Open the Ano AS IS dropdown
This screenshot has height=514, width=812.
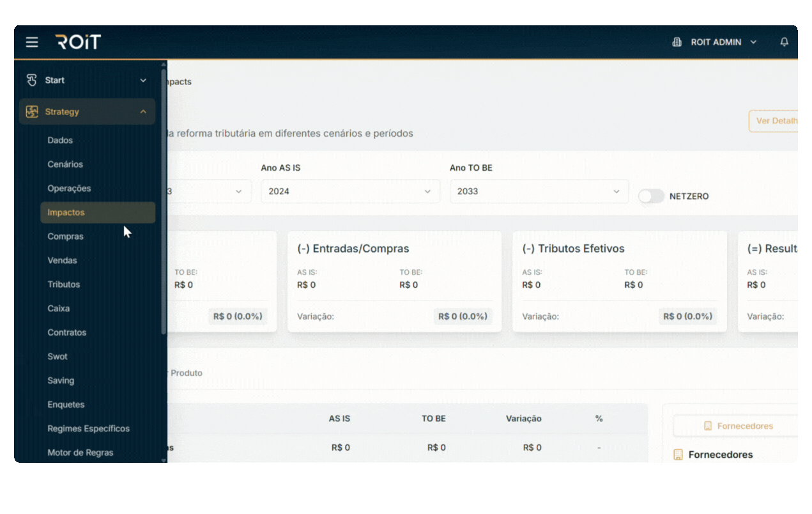click(x=349, y=191)
